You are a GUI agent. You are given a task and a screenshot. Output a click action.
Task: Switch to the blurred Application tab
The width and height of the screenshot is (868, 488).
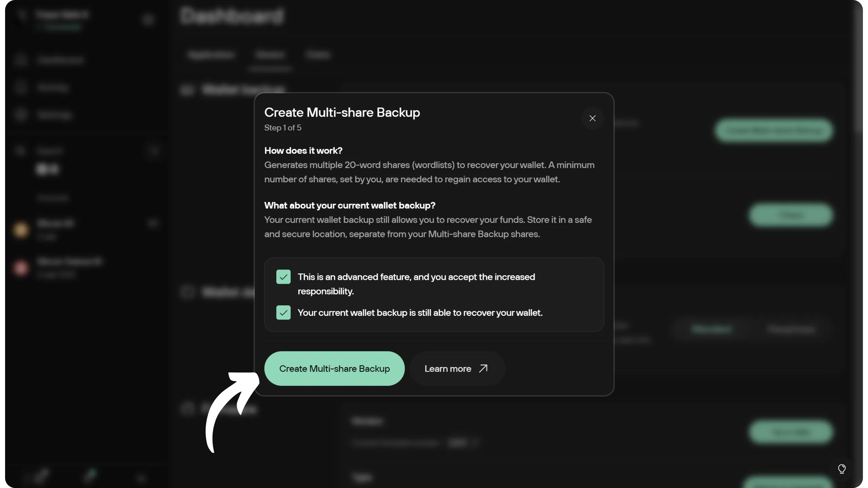[x=211, y=55]
